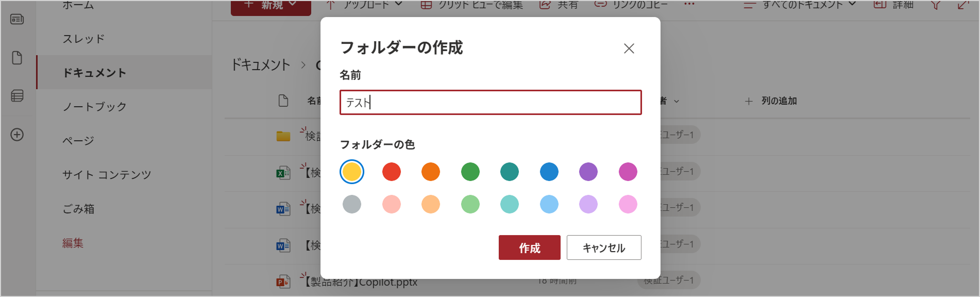Viewport: 980px width, 297px height.
Task: Click the plus circle create icon
Action: pos(17,135)
